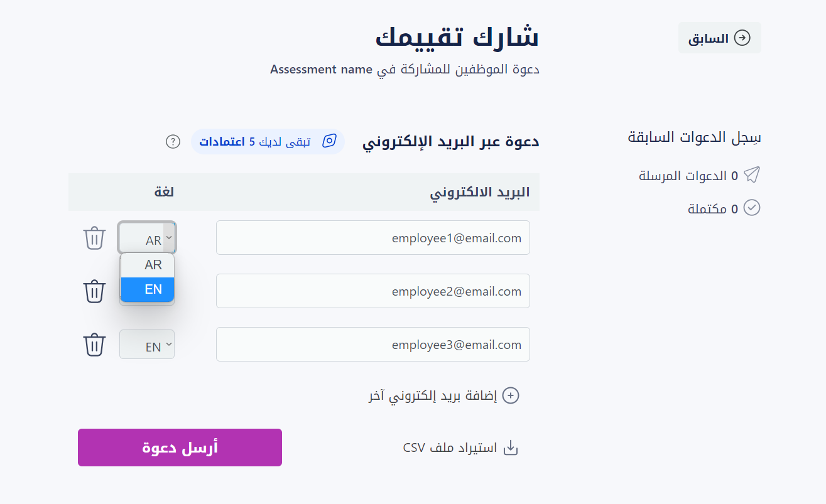The height and width of the screenshot is (504, 826).
Task: Click the credits badge icon
Action: 329,141
